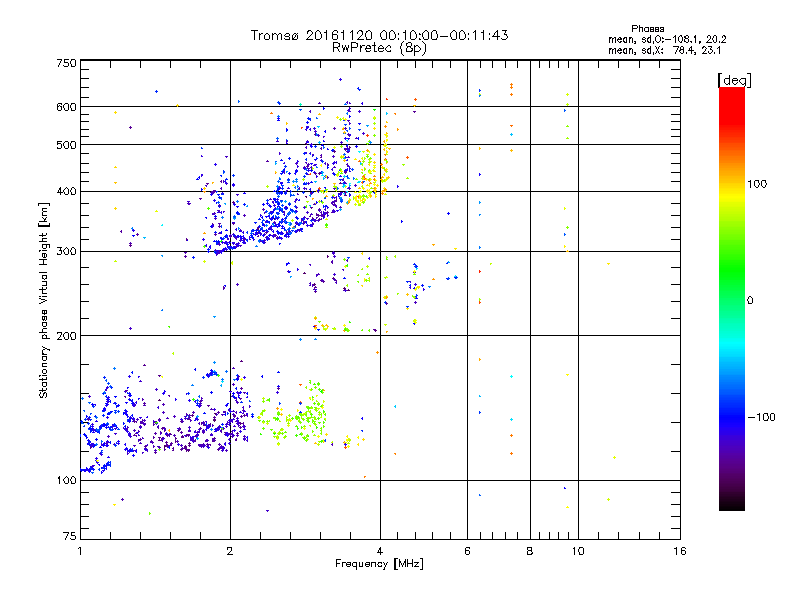This screenshot has width=800, height=600.
Task: Click the '16' tick label on the frequency axis
Action: (x=680, y=551)
